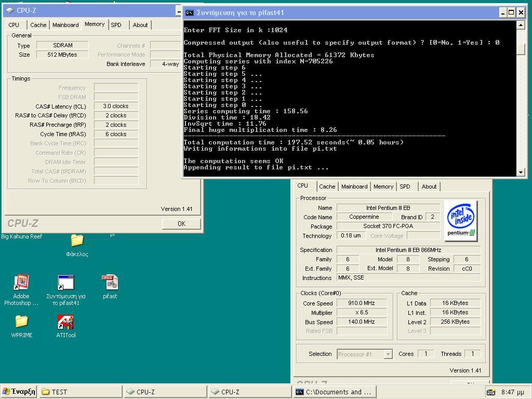The width and height of the screenshot is (532, 399).
Task: Maximize the pifast41 command prompt window
Action: point(511,13)
